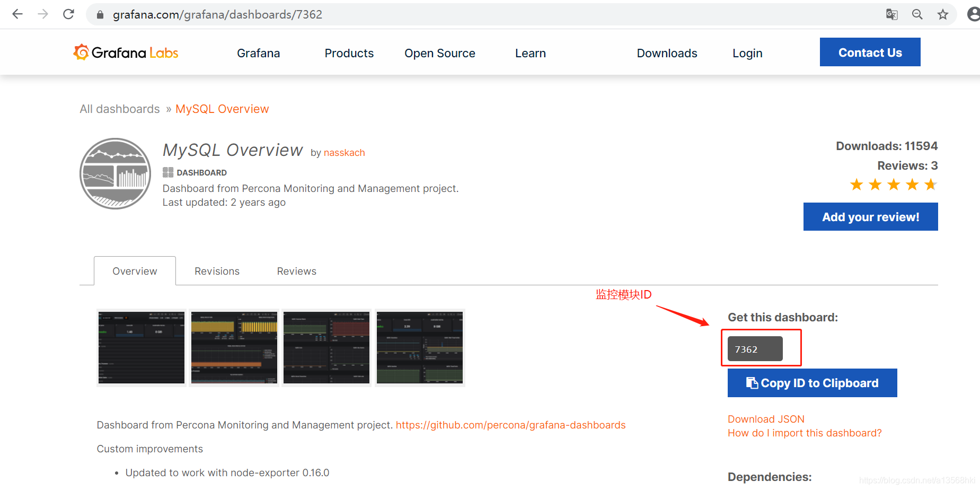980x490 pixels.
Task: Open the Products nav menu
Action: coord(349,53)
